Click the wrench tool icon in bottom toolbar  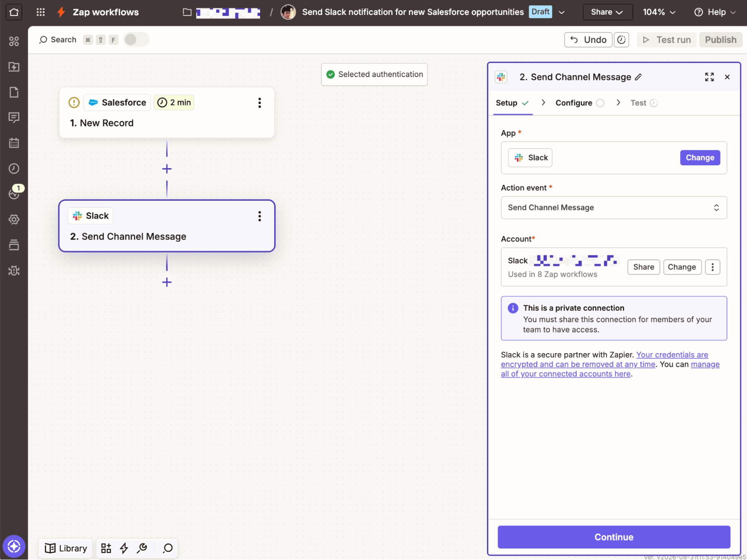click(142, 548)
